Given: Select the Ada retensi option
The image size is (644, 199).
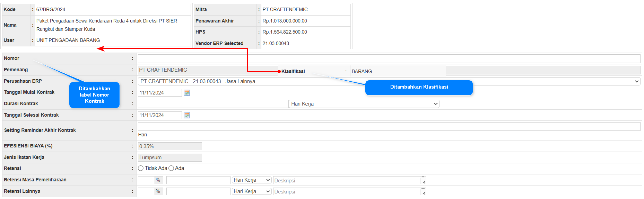Looking at the screenshot, I should point(171,168).
